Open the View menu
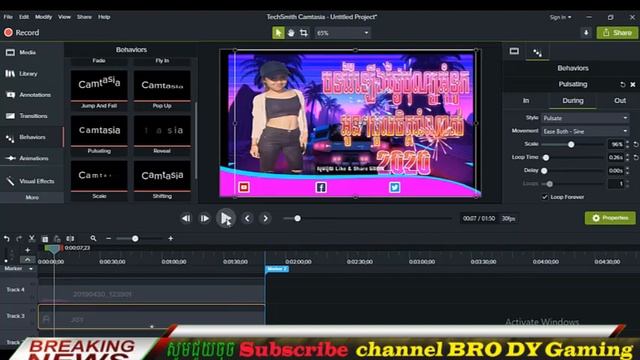The width and height of the screenshot is (640, 360). click(x=64, y=17)
